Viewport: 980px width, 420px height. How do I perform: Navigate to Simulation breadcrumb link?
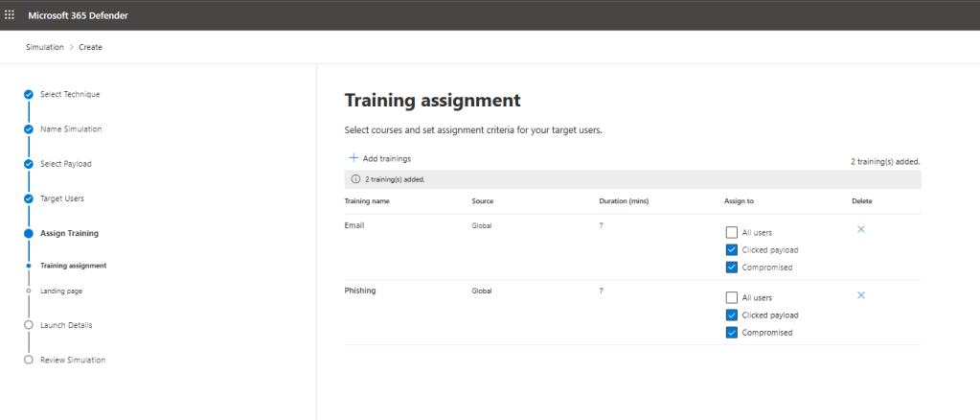click(x=44, y=47)
